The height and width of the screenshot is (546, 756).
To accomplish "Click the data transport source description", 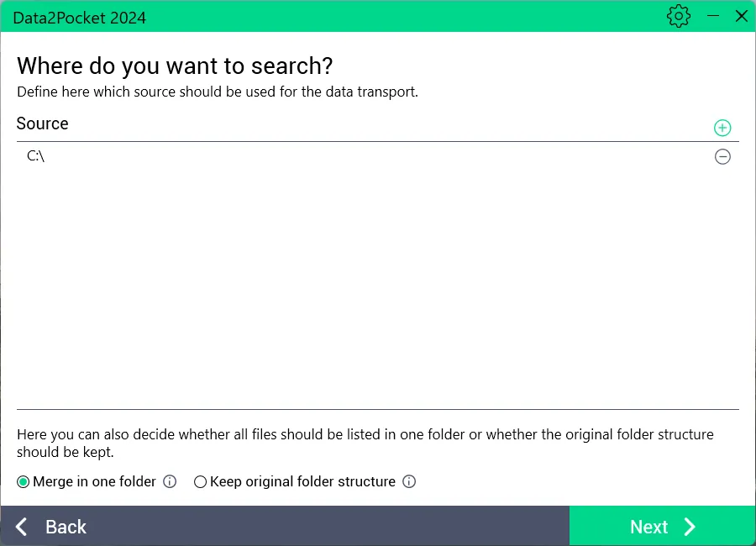I will click(218, 92).
